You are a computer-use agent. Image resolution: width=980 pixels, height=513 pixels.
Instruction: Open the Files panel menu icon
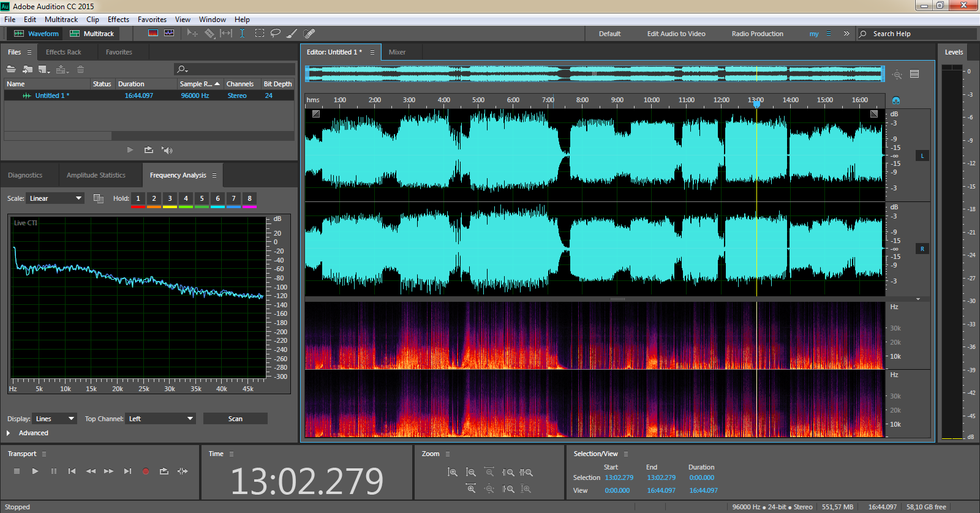[x=29, y=52]
